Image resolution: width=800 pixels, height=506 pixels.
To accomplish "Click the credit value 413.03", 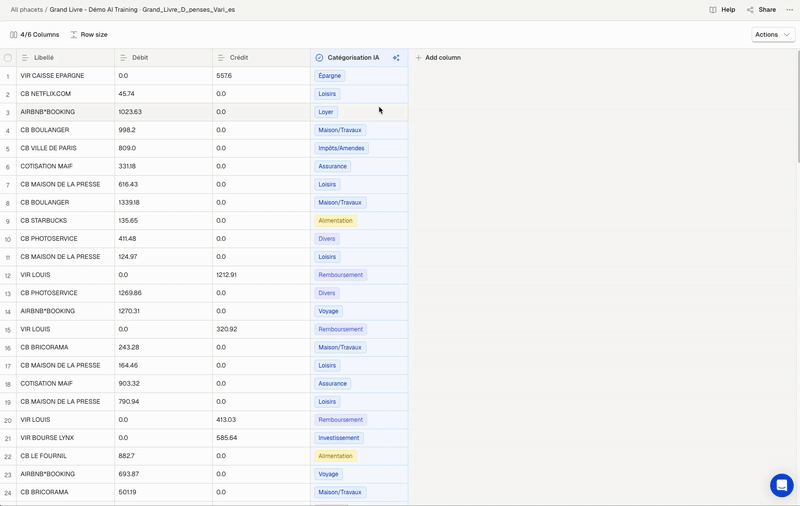I will 226,420.
